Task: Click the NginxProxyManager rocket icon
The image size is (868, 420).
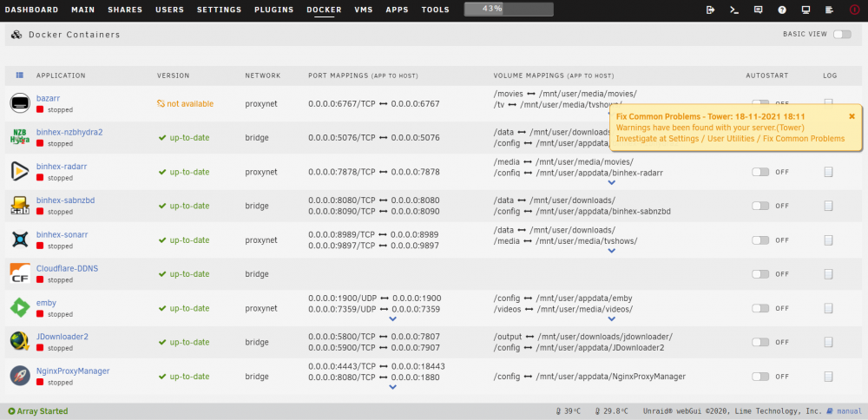Action: [19, 377]
